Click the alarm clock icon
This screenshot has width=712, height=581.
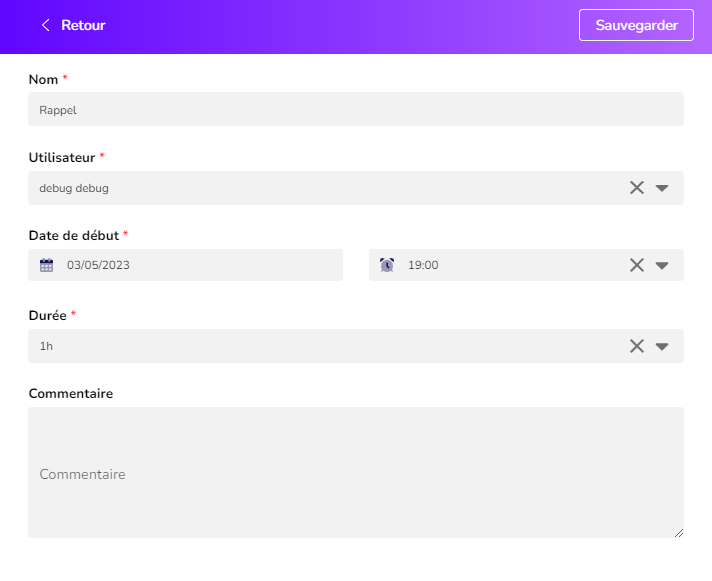tap(387, 265)
